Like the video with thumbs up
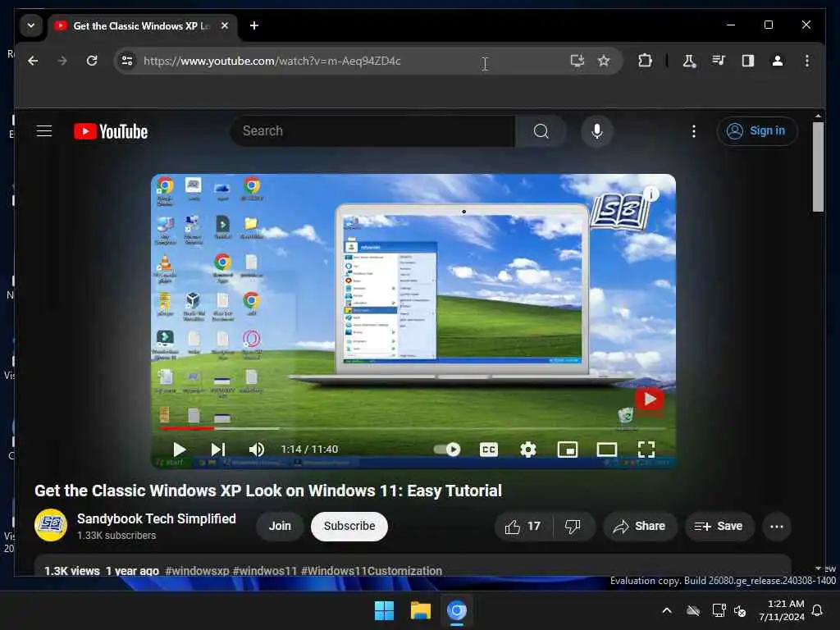The width and height of the screenshot is (840, 630). tap(523, 527)
